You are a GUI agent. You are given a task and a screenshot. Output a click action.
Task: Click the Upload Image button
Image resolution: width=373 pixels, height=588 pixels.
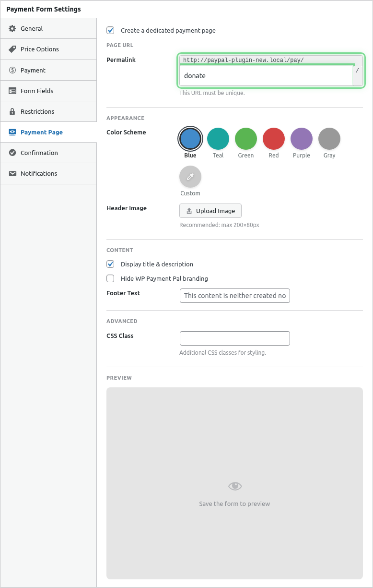(210, 211)
